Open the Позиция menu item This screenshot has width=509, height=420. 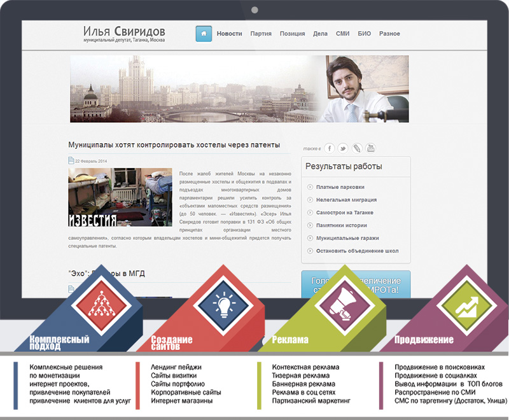click(x=293, y=34)
